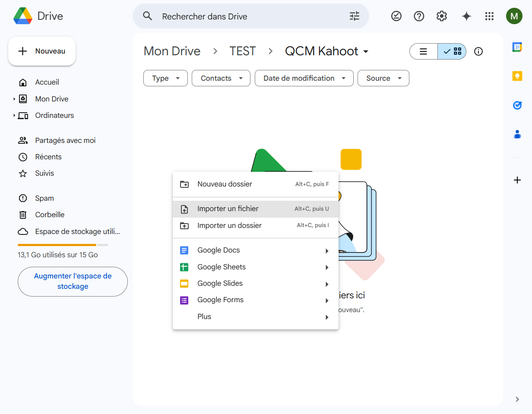Click the new folder icon in menu

tap(184, 184)
